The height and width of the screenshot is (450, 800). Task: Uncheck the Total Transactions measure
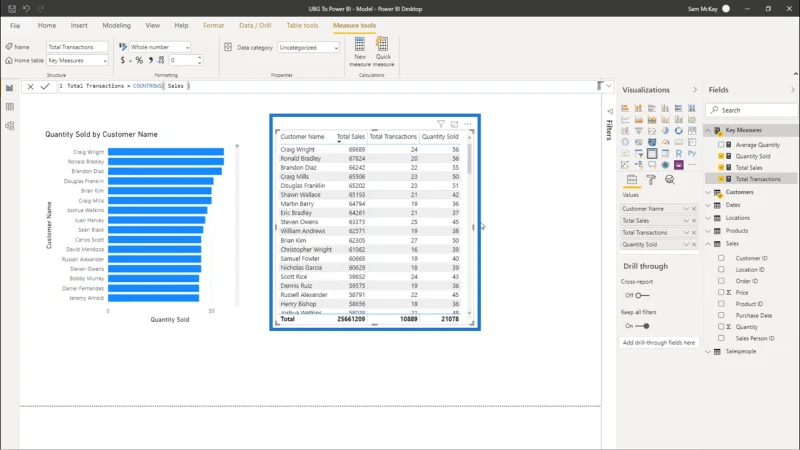pyautogui.click(x=721, y=179)
